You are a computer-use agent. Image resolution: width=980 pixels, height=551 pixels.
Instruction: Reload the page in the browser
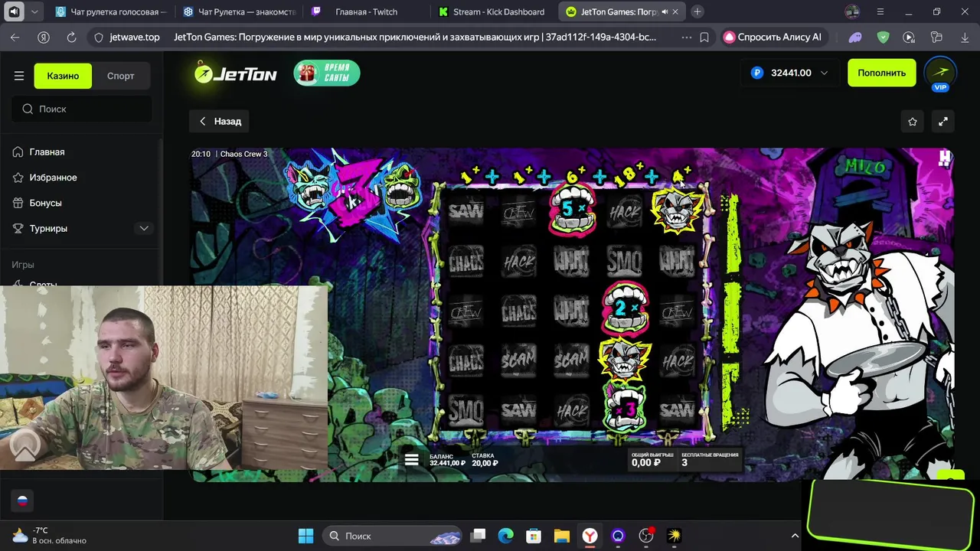click(x=71, y=37)
